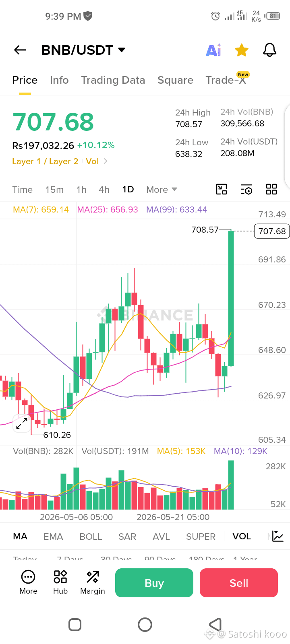Toggle the favorite star icon
290x644 pixels.
(x=242, y=50)
